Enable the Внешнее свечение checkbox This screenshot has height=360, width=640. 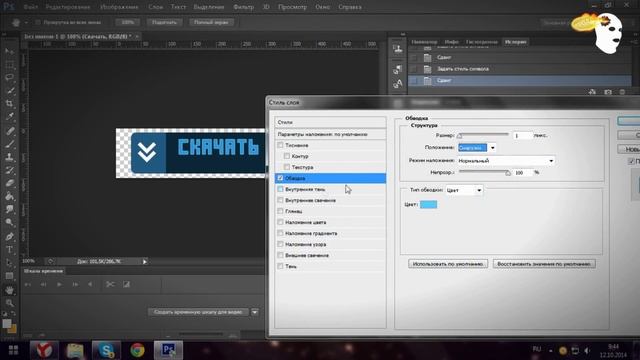280,255
